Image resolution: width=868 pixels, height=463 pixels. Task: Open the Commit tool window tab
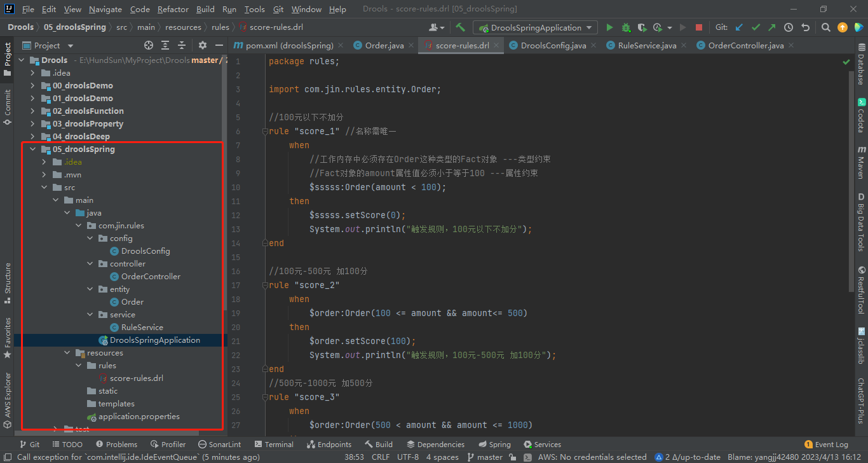pos(8,106)
